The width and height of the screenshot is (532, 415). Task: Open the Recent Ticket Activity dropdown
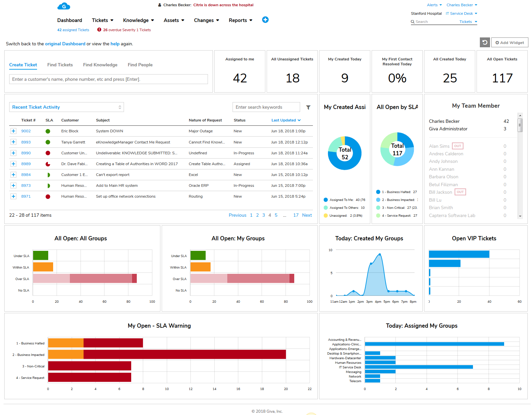[x=67, y=107]
